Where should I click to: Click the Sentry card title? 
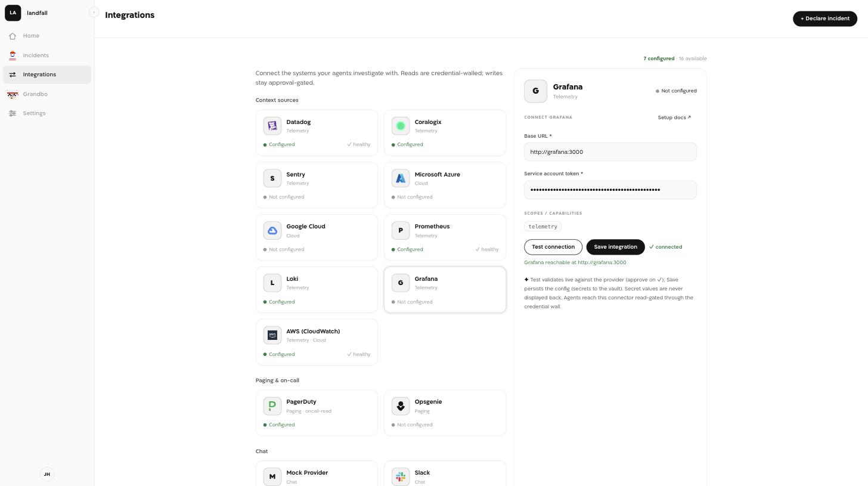tap(296, 175)
